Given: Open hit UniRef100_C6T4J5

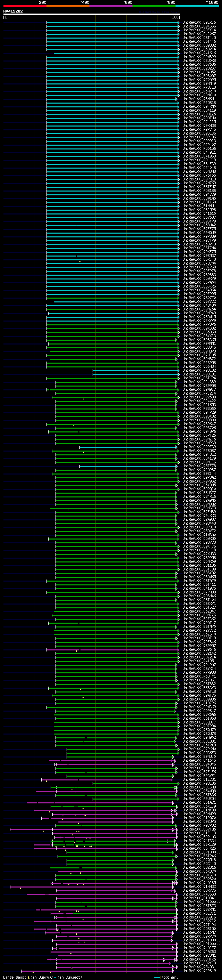Looking at the screenshot, I should 199,38.
